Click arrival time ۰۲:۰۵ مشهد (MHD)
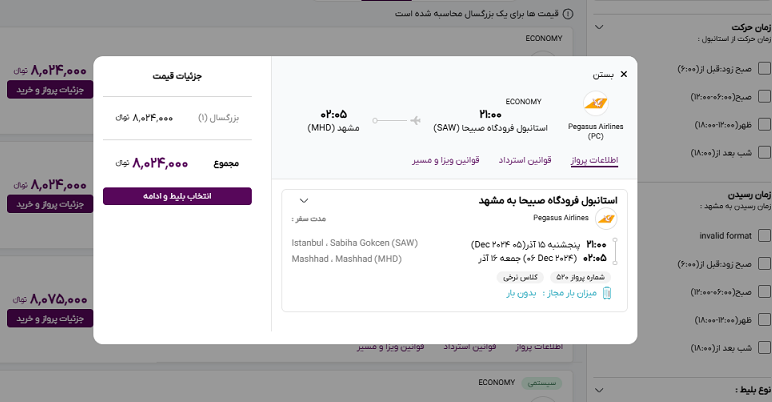The width and height of the screenshot is (772, 402). (333, 121)
